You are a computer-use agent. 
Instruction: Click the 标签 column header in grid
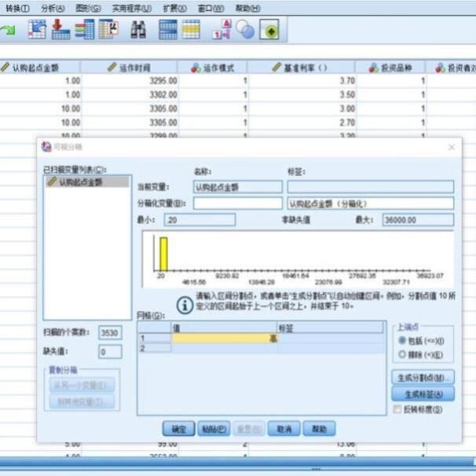point(330,328)
